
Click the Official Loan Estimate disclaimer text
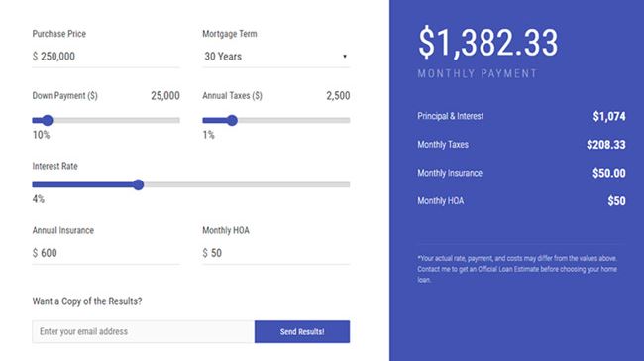[517, 269]
